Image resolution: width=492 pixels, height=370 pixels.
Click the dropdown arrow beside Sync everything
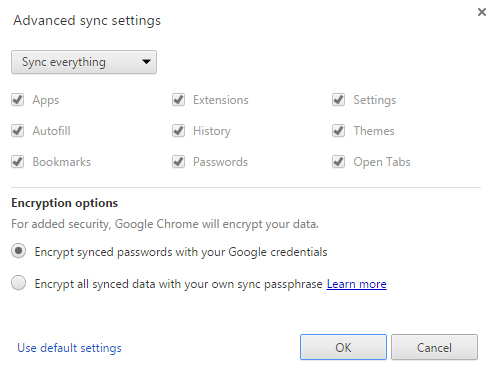146,62
